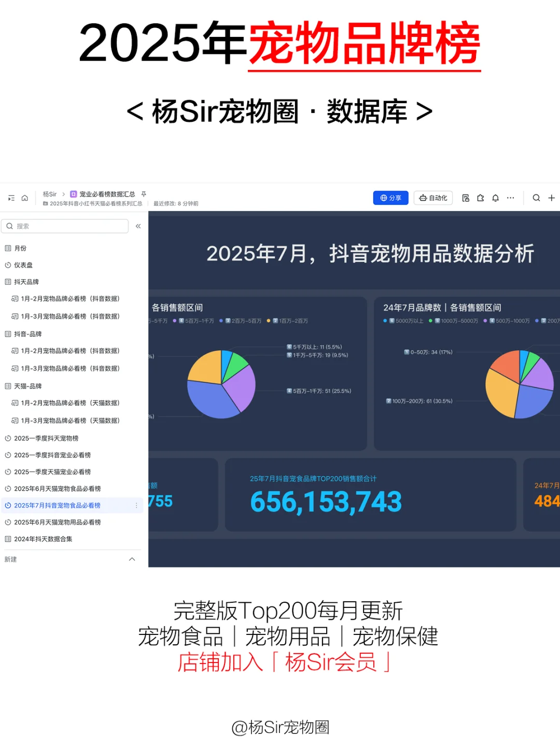This screenshot has width=560, height=747.
Task: Focus the 搜索 search field in sidebar
Action: [x=65, y=226]
